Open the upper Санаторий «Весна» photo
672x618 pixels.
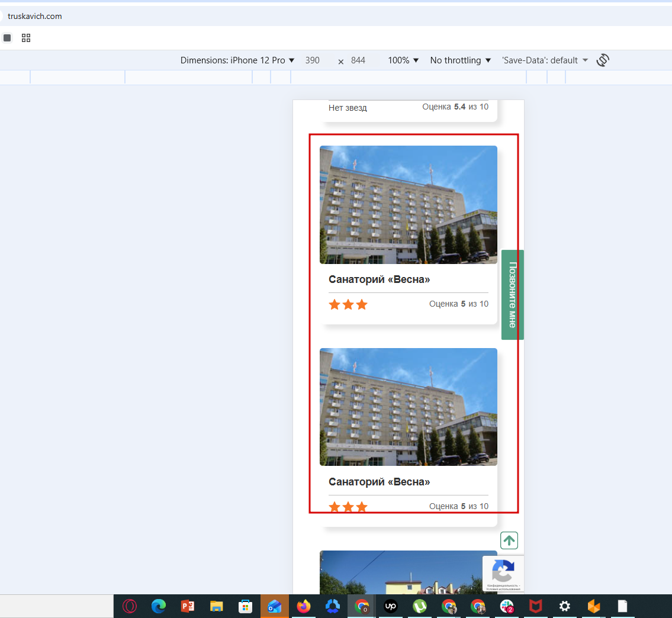pos(409,205)
